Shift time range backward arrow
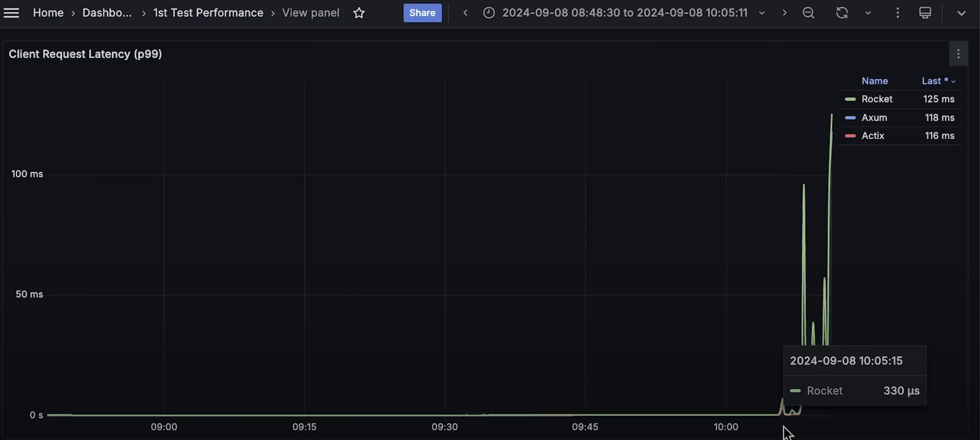The width and height of the screenshot is (980, 440). [465, 13]
